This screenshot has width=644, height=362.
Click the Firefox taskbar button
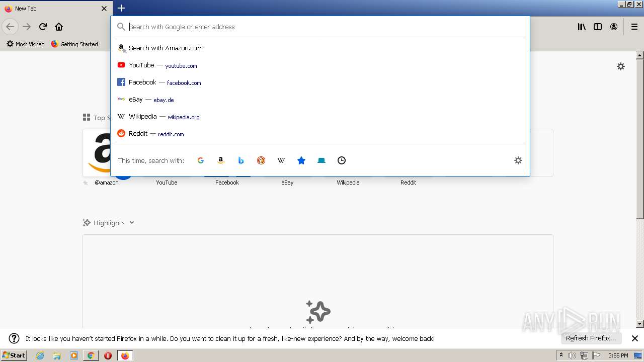coord(125,355)
